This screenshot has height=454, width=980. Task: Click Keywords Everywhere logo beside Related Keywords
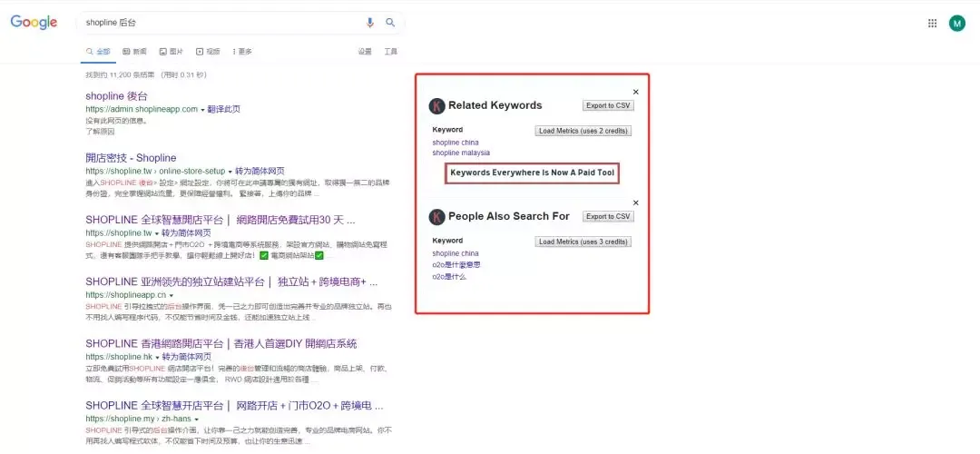coord(436,105)
